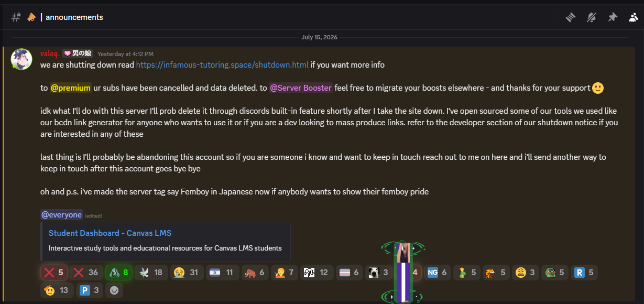The image size is (644, 304).
Task: Toggle Pepe frog reaction with count 5
Action: coord(555,273)
